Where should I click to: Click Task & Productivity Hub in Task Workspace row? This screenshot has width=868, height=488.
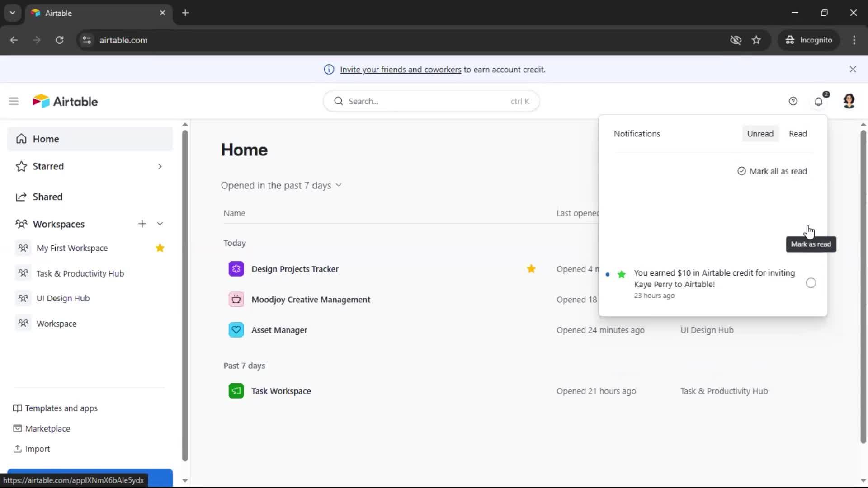tap(724, 391)
